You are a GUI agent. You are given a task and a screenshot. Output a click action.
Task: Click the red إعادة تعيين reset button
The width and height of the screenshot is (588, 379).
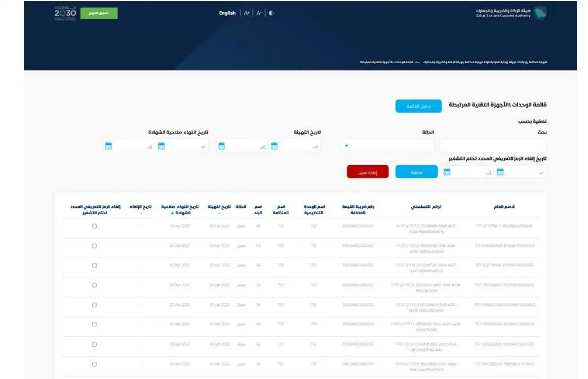click(x=367, y=172)
